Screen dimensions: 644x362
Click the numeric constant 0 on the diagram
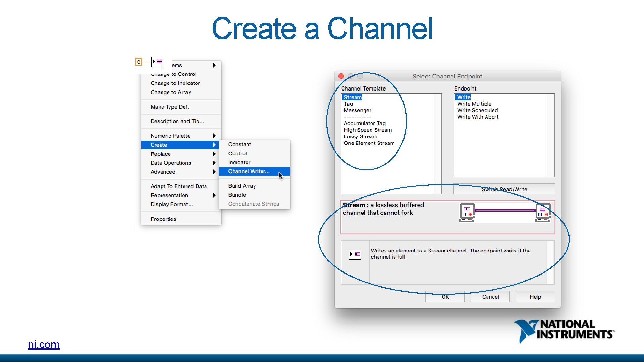[x=138, y=61]
